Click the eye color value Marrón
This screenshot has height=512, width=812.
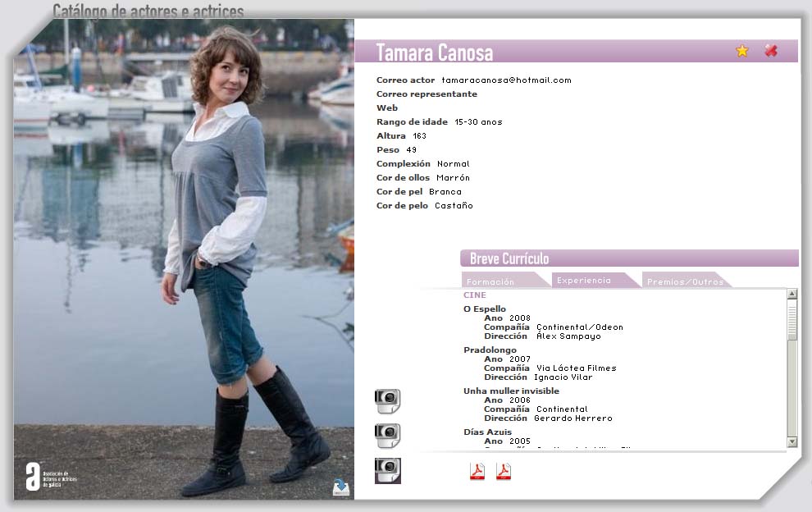click(x=453, y=178)
